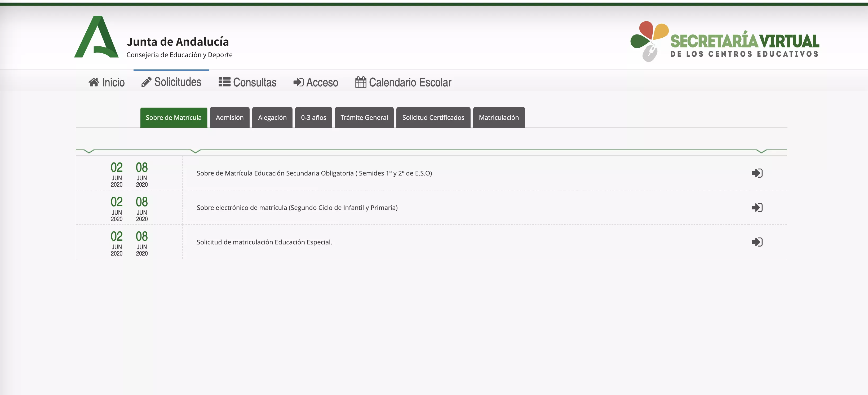Click the calendar icon for Calendario Escolar
The image size is (868, 395).
[x=361, y=82]
